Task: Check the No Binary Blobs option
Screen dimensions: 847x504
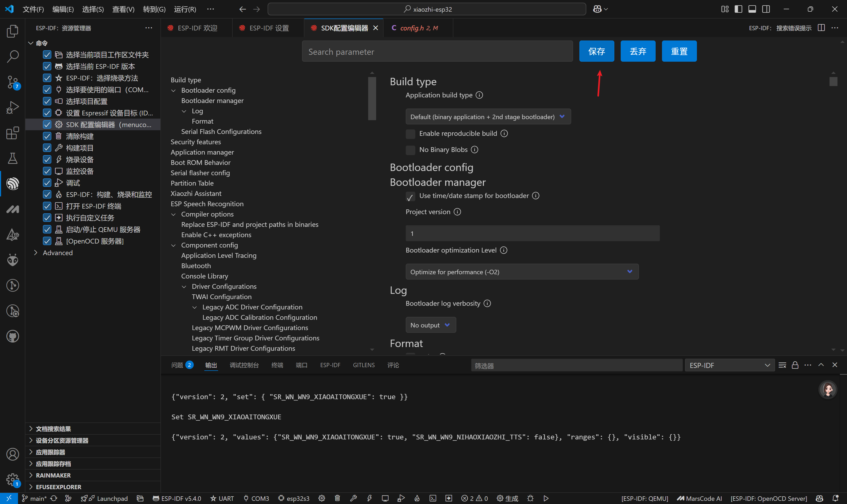Action: [x=410, y=150]
